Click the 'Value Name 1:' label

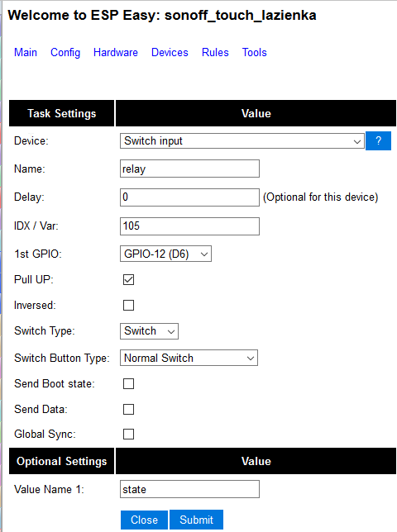(x=49, y=489)
